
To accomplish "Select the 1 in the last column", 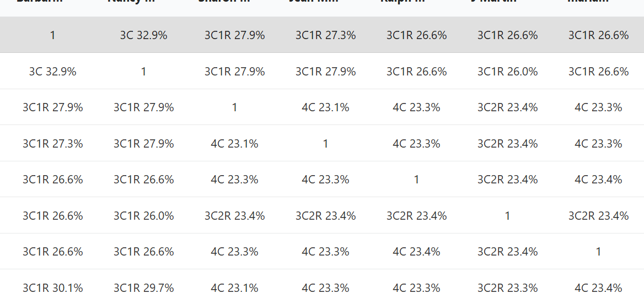I will coord(598,252).
